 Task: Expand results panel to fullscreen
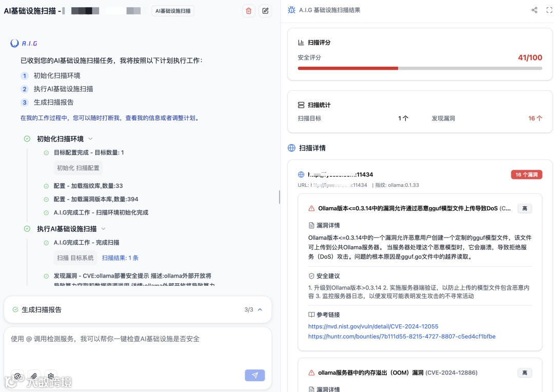[549, 10]
